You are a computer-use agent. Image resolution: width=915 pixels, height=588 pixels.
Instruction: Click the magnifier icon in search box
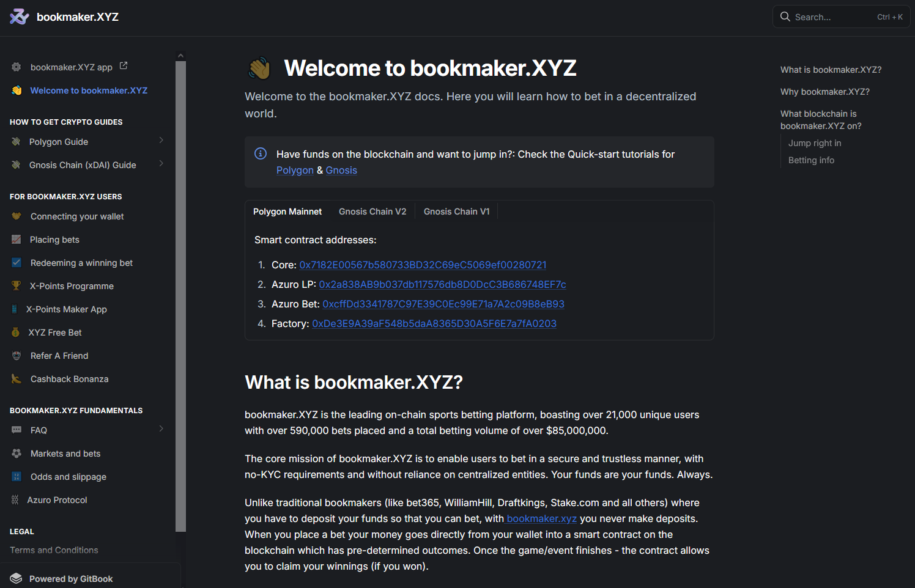pos(785,17)
